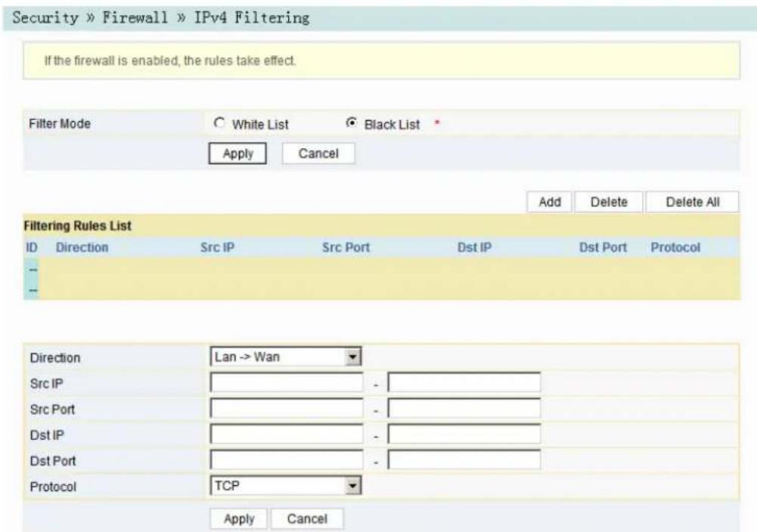Click the Dst Port column header

pyautogui.click(x=603, y=247)
